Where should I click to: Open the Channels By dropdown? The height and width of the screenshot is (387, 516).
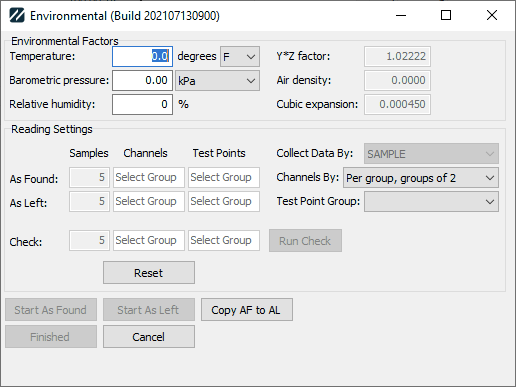[x=421, y=178]
